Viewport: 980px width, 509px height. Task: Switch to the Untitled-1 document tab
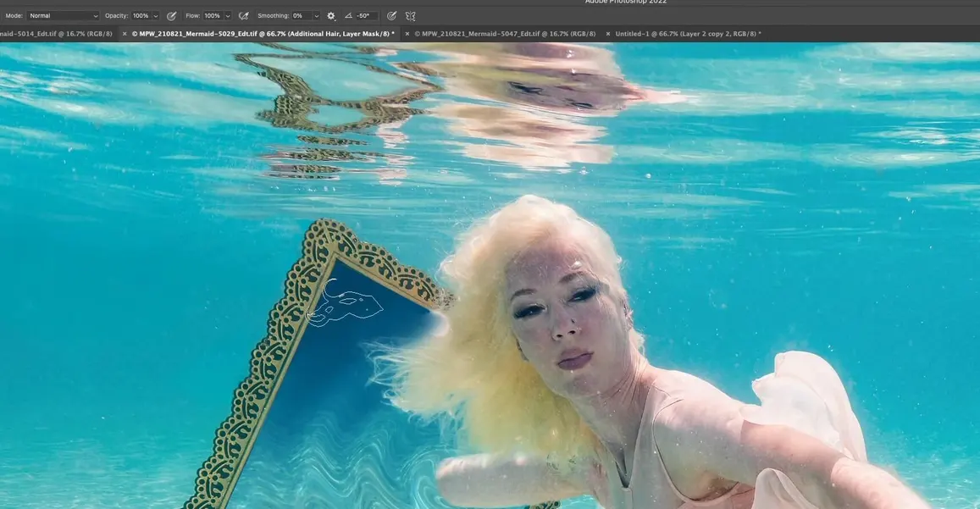(688, 34)
